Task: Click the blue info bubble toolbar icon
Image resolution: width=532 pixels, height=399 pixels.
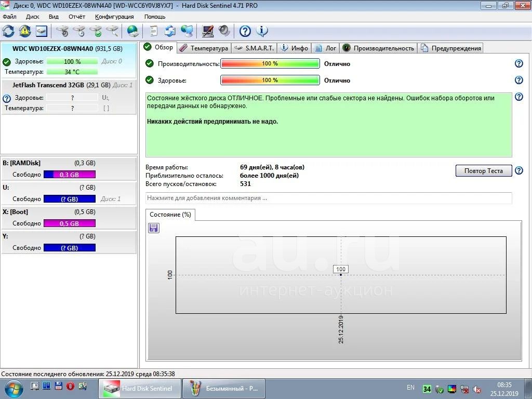Action: pos(262,31)
